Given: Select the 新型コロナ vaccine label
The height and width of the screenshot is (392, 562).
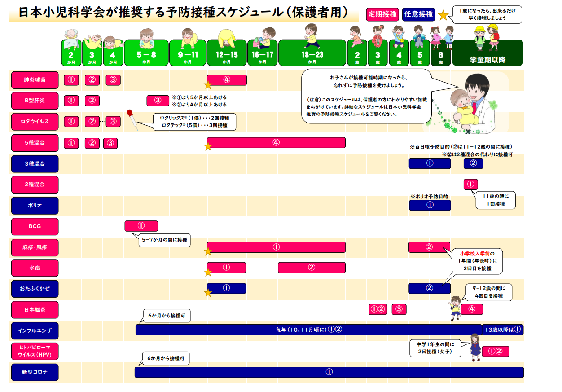Looking at the screenshot, I should pos(35,372).
